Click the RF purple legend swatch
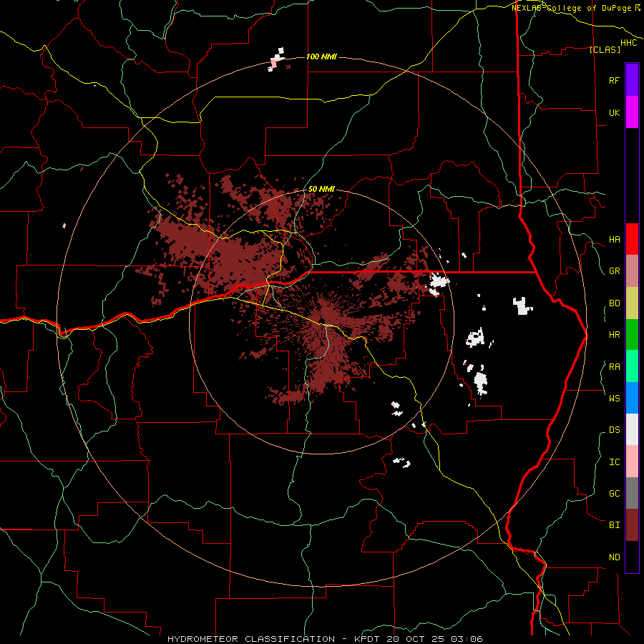The image size is (644, 644). pyautogui.click(x=632, y=80)
